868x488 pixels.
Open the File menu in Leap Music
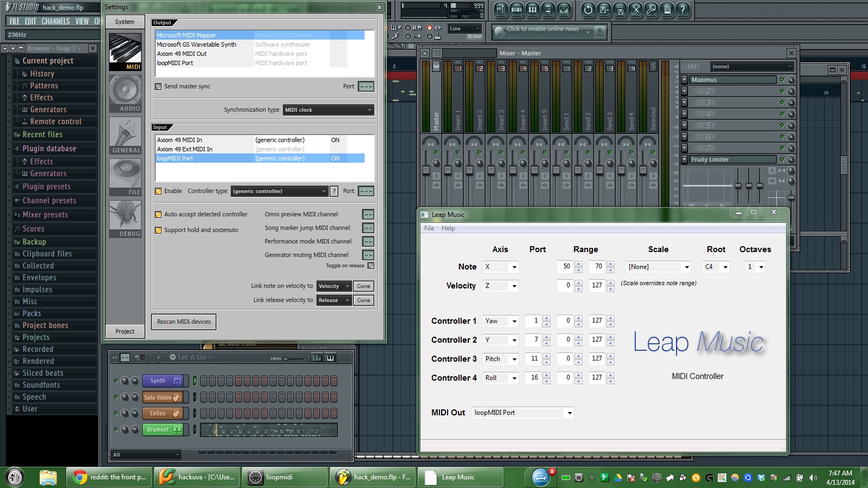(429, 228)
